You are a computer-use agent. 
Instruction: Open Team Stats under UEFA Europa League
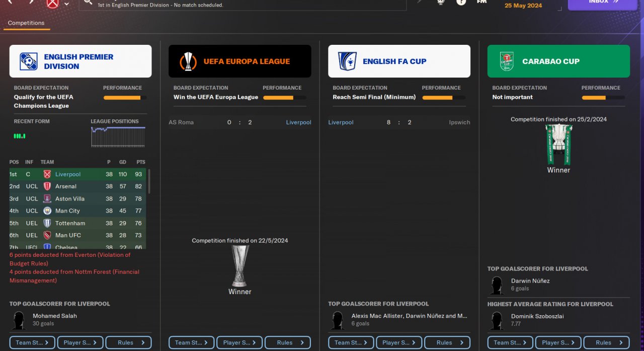(192, 342)
